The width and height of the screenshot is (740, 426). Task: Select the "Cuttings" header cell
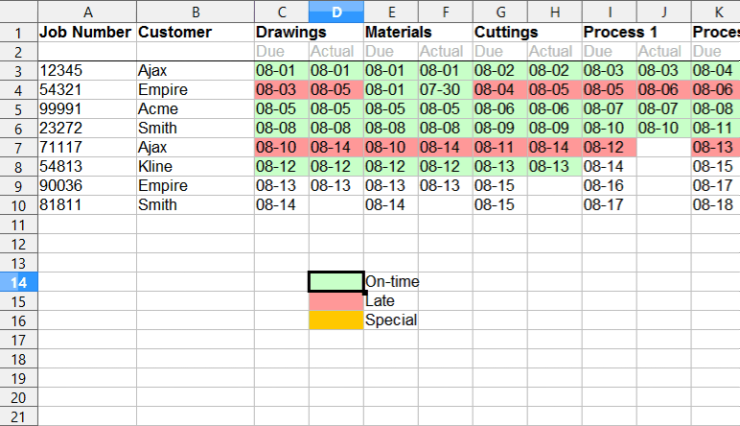[x=500, y=32]
